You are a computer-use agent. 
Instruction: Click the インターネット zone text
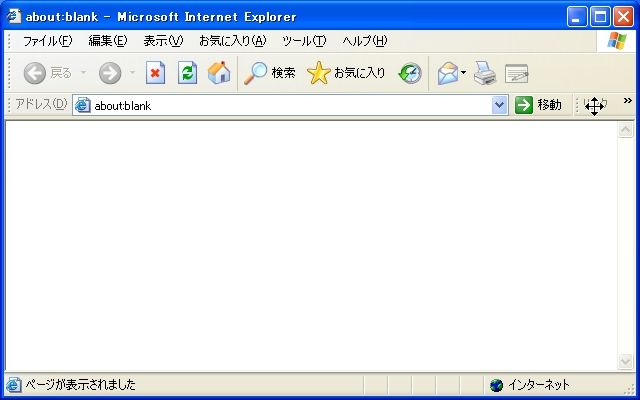[x=538, y=384]
